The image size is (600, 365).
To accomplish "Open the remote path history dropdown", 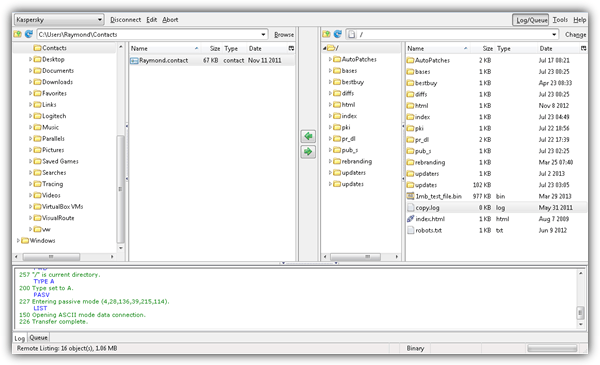I will pyautogui.click(x=554, y=34).
